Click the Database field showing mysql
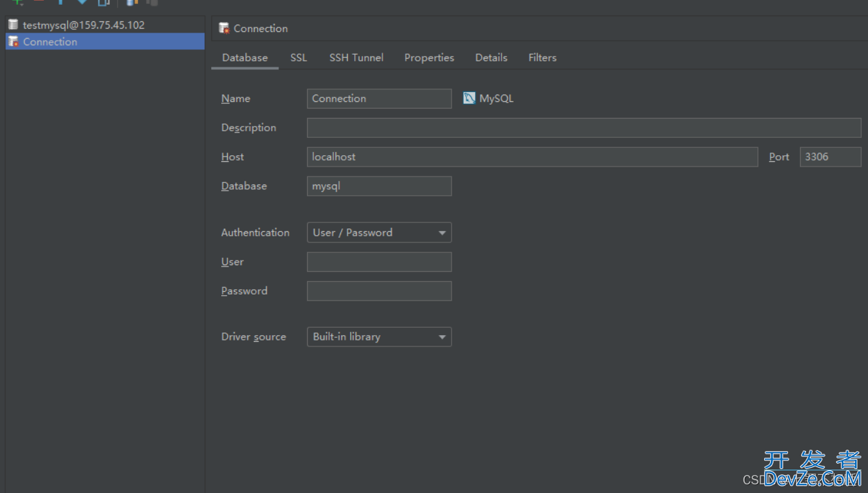This screenshot has width=868, height=493. [x=379, y=187]
